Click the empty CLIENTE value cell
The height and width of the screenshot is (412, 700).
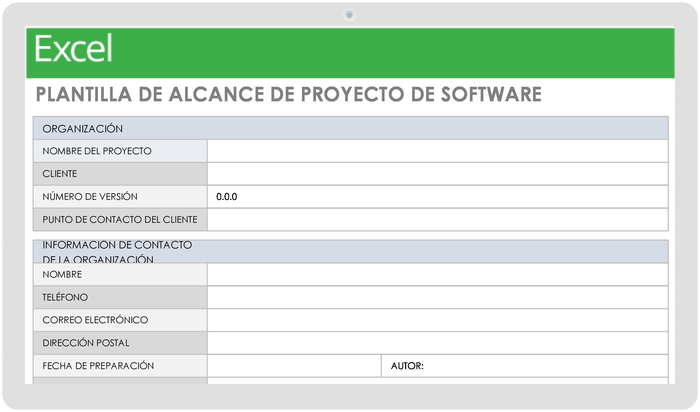click(437, 174)
